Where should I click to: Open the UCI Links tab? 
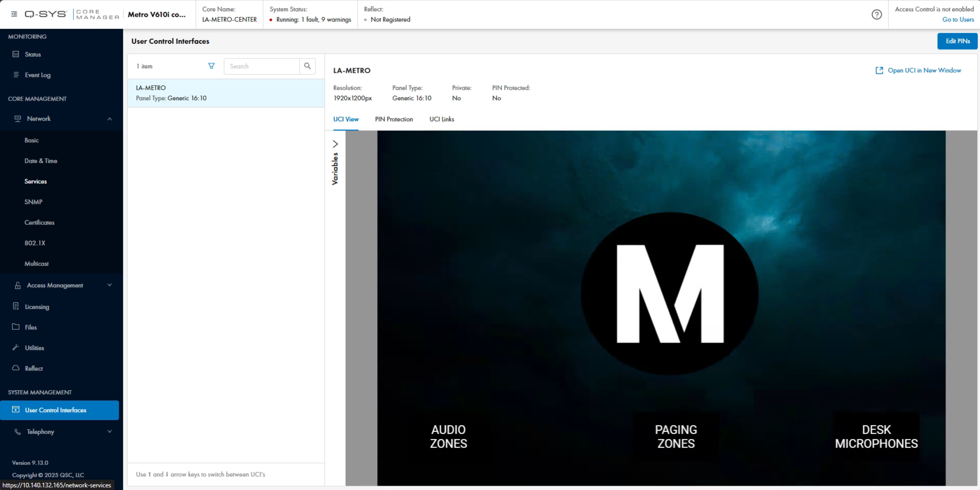[442, 119]
